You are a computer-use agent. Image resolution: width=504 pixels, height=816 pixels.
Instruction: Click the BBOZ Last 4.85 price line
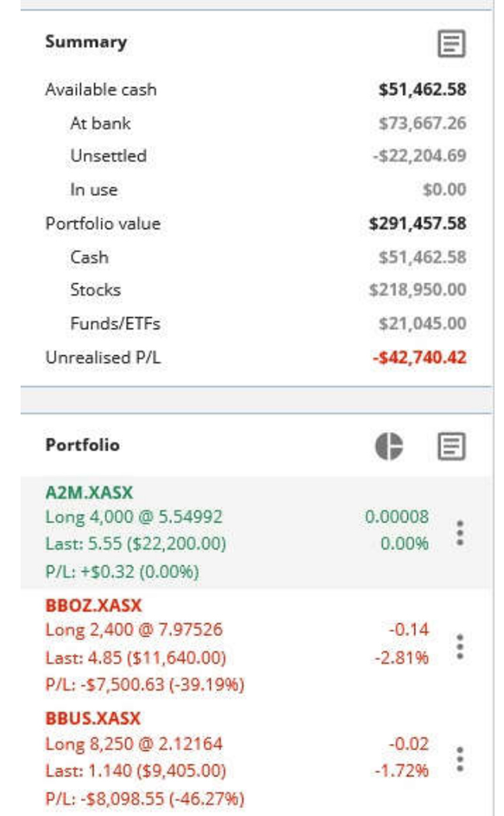135,659
